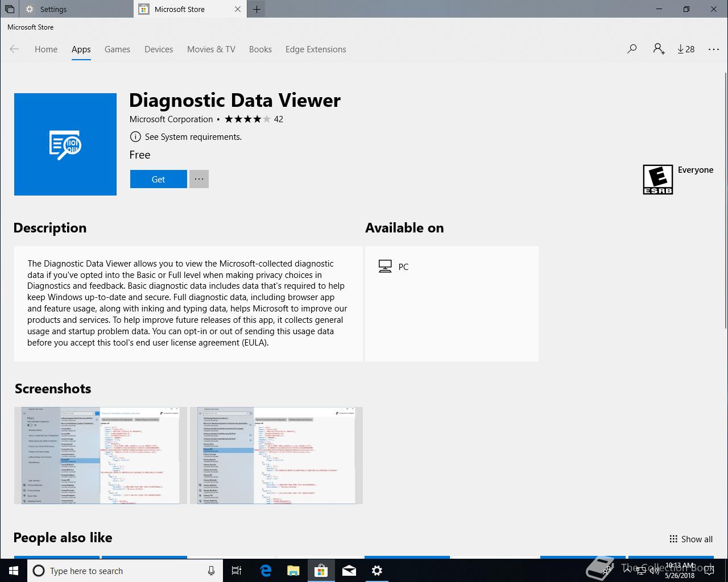Click the Diagnostic Data Viewer app icon
This screenshot has height=582, width=728.
[x=65, y=144]
